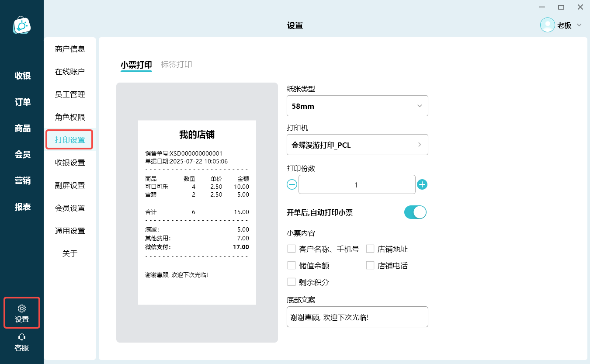Viewport: 590px width, 364px height.
Task: Check 剩余积分 checkbox
Action: click(x=292, y=282)
